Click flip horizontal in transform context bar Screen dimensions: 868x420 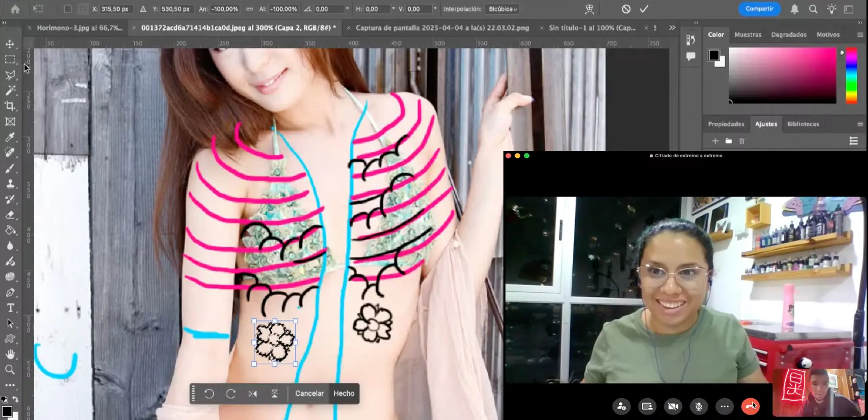253,394
